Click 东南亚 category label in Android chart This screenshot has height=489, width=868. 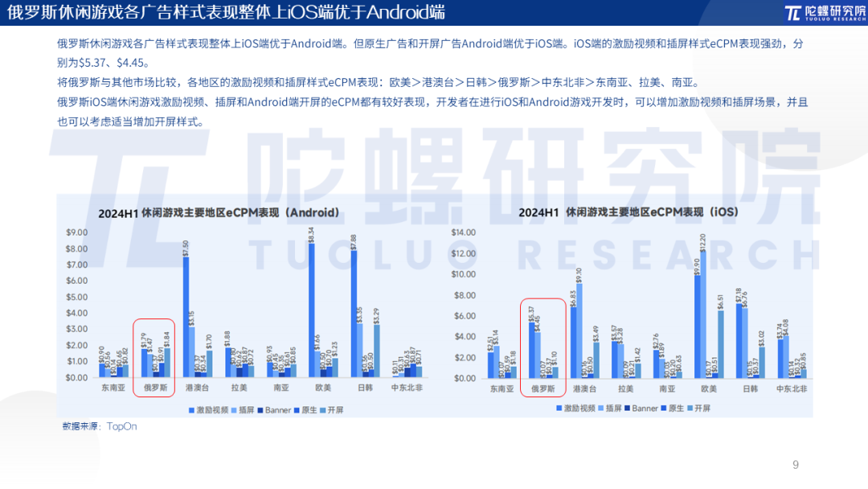coord(113,388)
